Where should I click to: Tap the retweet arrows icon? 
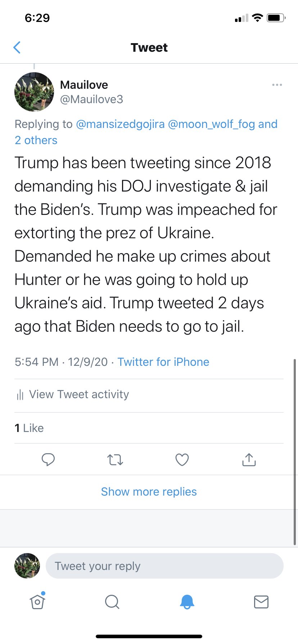(x=115, y=460)
